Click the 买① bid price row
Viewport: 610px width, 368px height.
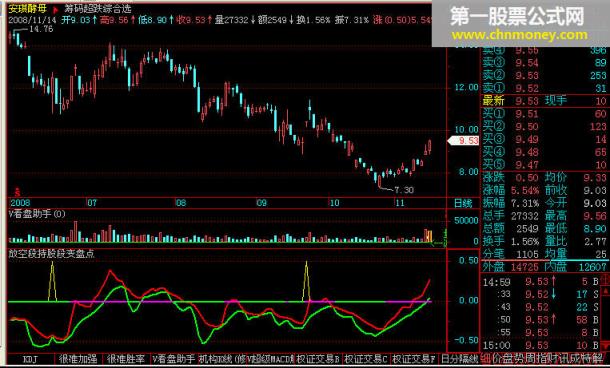(x=544, y=114)
